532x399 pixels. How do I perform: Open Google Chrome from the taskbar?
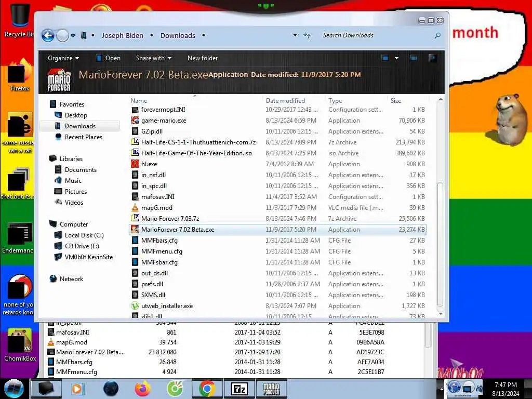click(x=207, y=389)
